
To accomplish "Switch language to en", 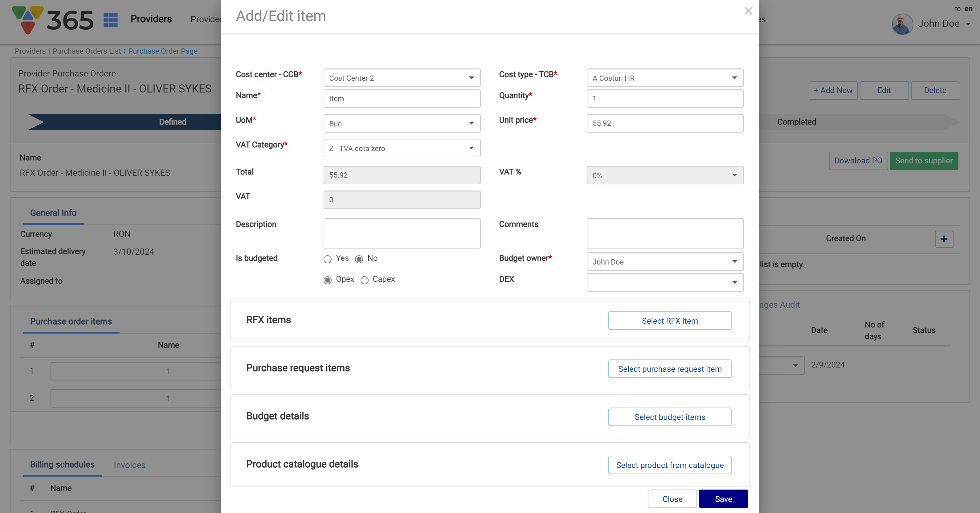I will pos(969,9).
